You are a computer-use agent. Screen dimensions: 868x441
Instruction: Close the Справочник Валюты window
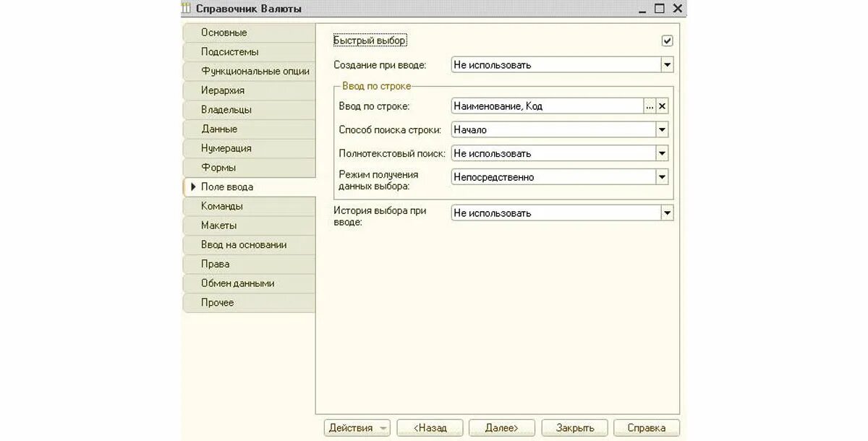click(677, 9)
